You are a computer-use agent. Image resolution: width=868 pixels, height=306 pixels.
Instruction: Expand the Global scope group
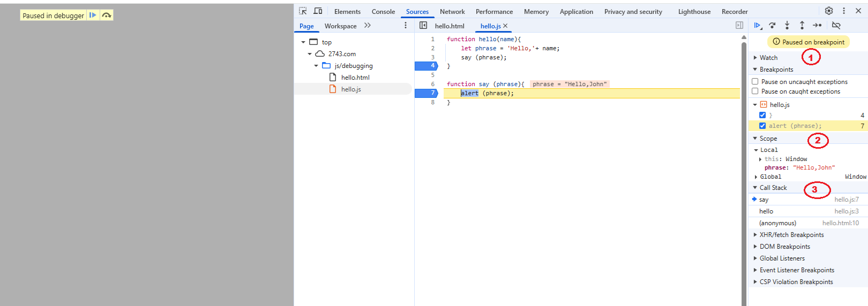[x=756, y=177]
